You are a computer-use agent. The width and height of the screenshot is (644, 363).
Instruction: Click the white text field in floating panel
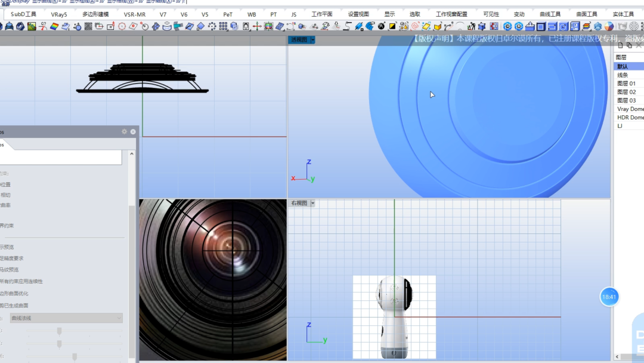(x=61, y=157)
